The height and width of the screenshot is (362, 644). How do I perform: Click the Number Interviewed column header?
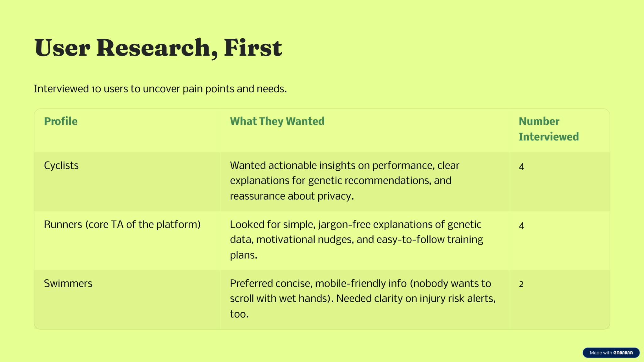point(549,129)
